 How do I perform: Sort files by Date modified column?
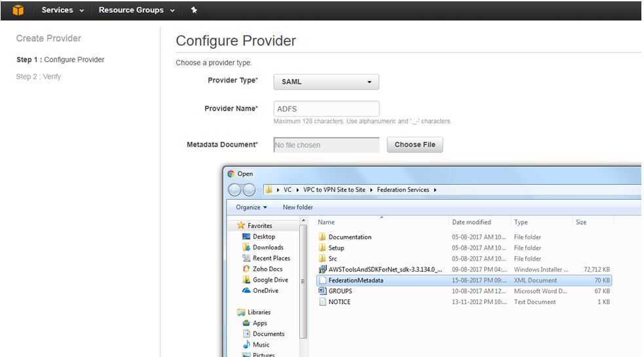coord(471,222)
